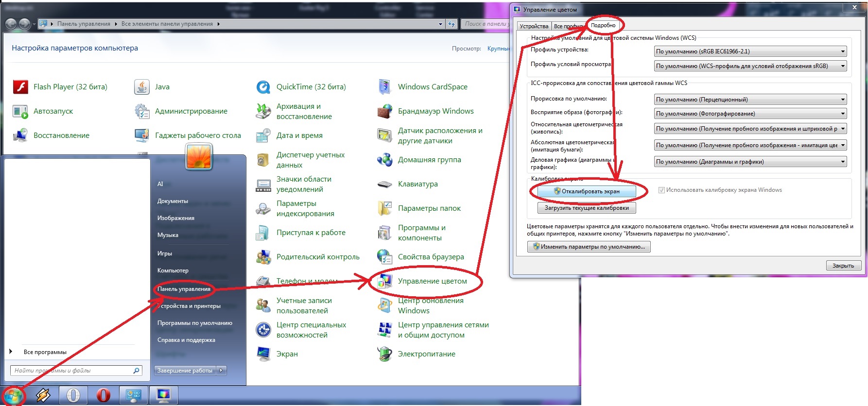Click the Control Panel search box
Image resolution: width=868 pixels, height=406 pixels.
tap(486, 24)
